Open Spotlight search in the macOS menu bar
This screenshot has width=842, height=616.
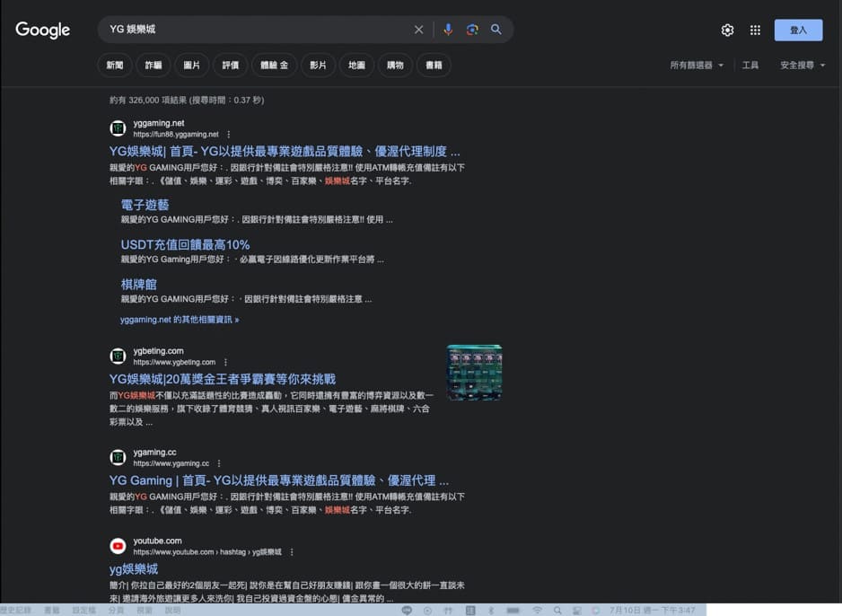coord(557,610)
